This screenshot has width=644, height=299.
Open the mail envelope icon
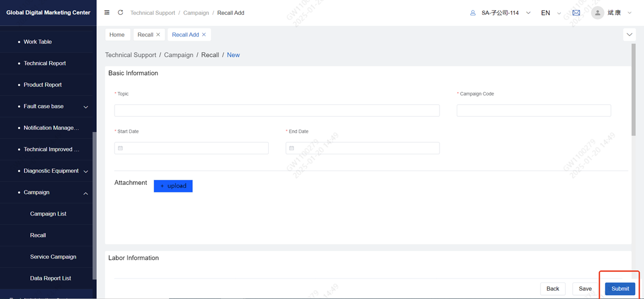[576, 13]
